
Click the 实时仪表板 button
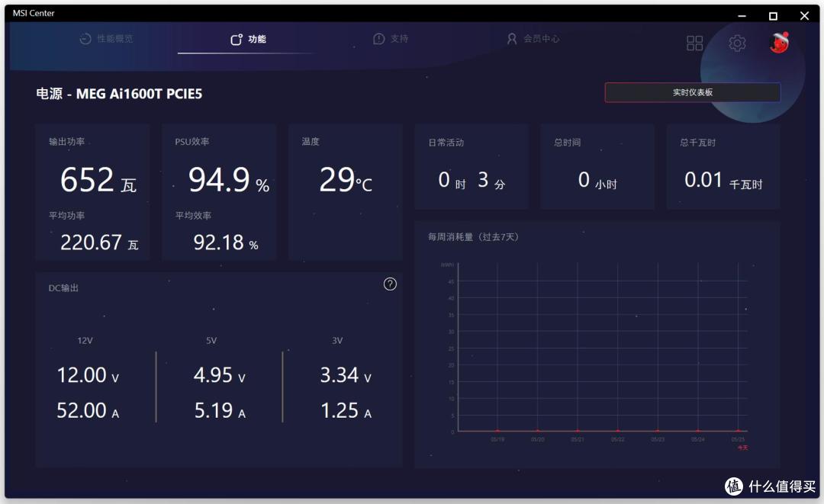tap(692, 92)
